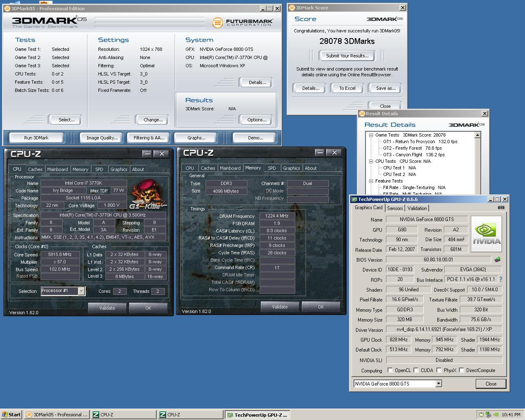Click the NVIDIA system tray icon
Screen dimensions: 525x420
496,415
